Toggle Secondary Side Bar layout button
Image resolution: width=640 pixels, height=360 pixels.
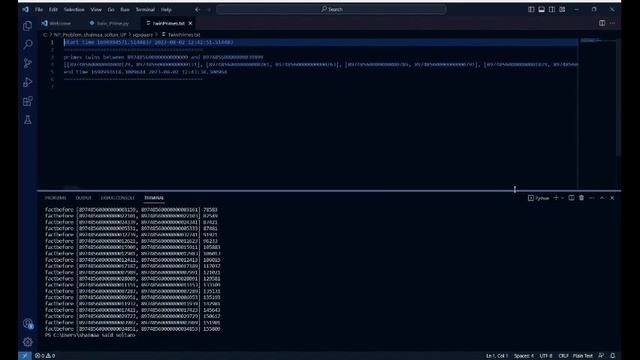click(x=552, y=9)
